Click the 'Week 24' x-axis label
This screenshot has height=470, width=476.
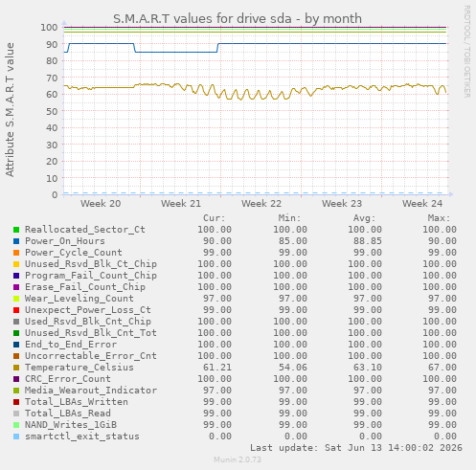(x=422, y=203)
